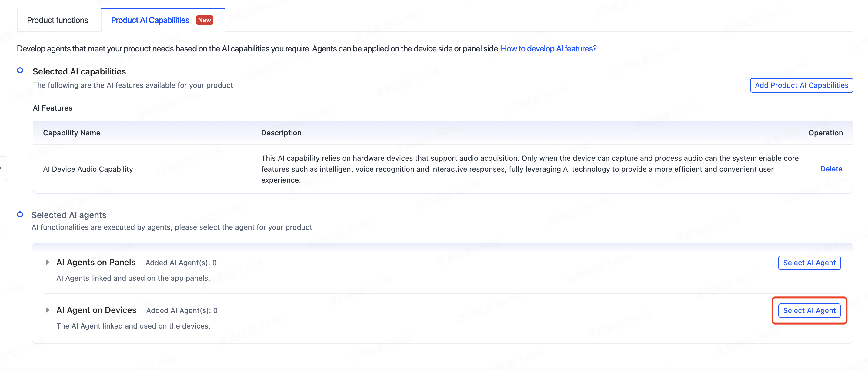Delete the AI Device Audio Capability

tap(831, 169)
